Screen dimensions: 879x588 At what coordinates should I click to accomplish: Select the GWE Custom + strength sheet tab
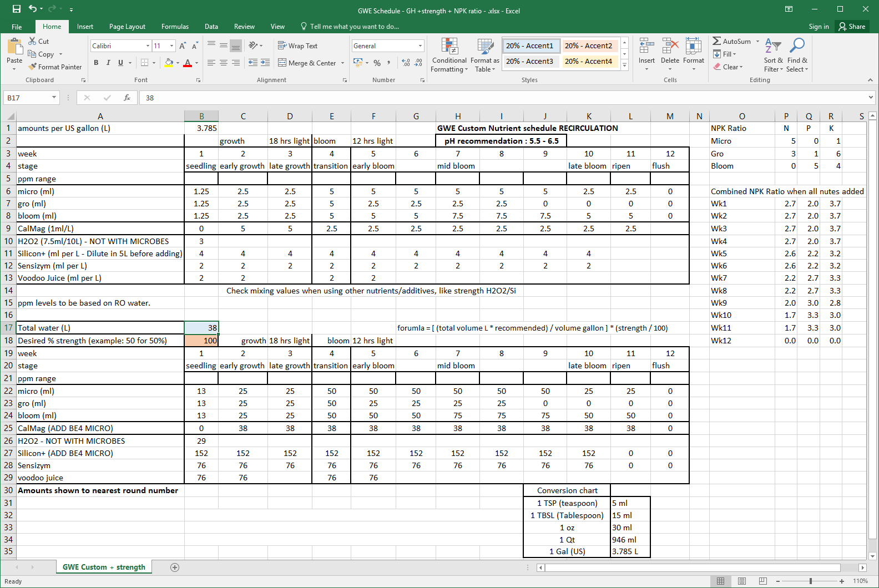click(x=104, y=567)
